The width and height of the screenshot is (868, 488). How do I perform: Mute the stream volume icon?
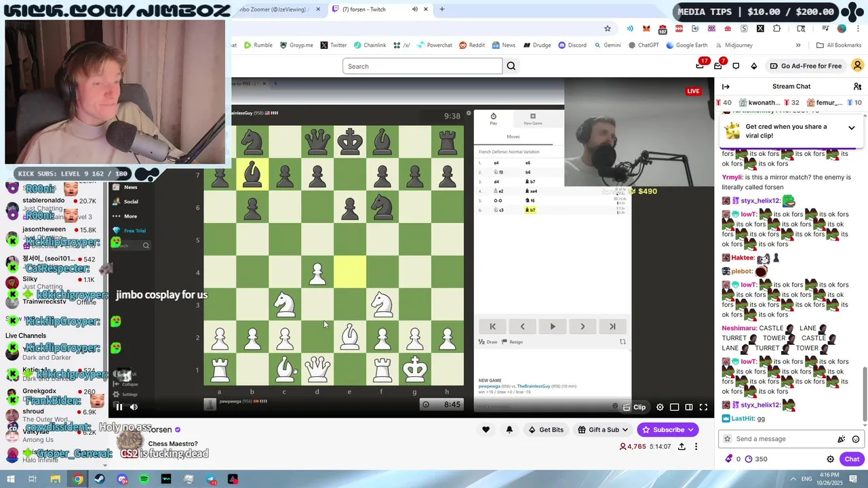(134, 407)
